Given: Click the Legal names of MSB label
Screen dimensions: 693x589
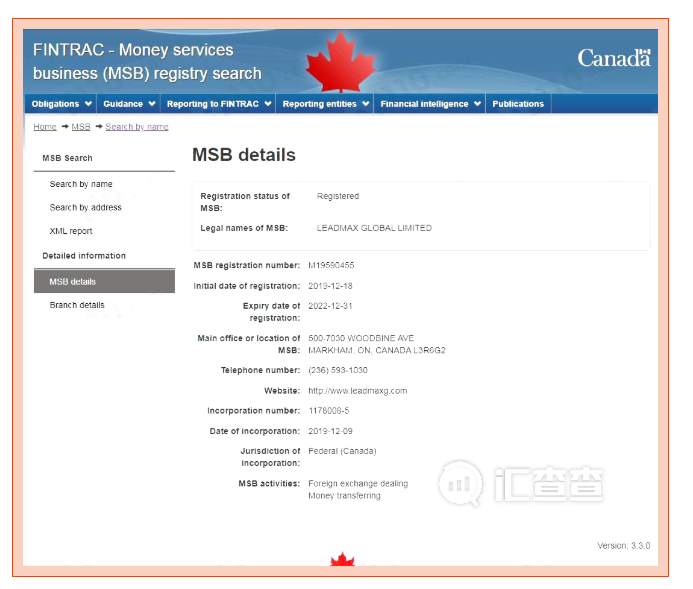Looking at the screenshot, I should tap(244, 228).
